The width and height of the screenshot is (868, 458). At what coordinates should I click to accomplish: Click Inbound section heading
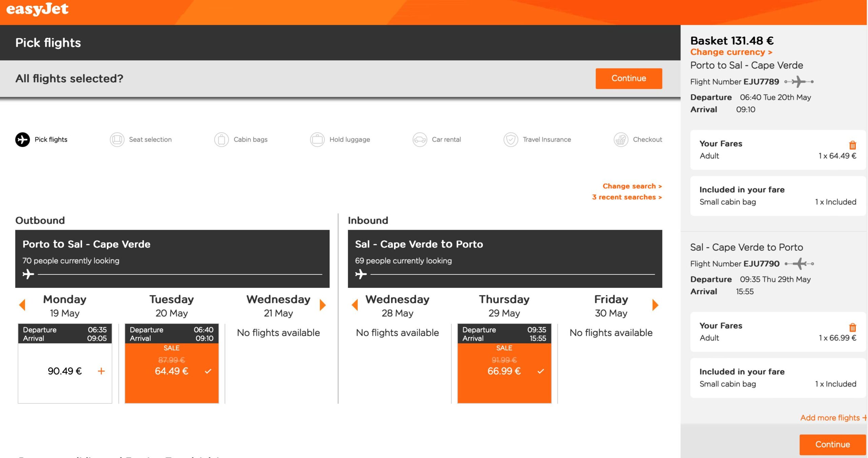[x=368, y=221]
